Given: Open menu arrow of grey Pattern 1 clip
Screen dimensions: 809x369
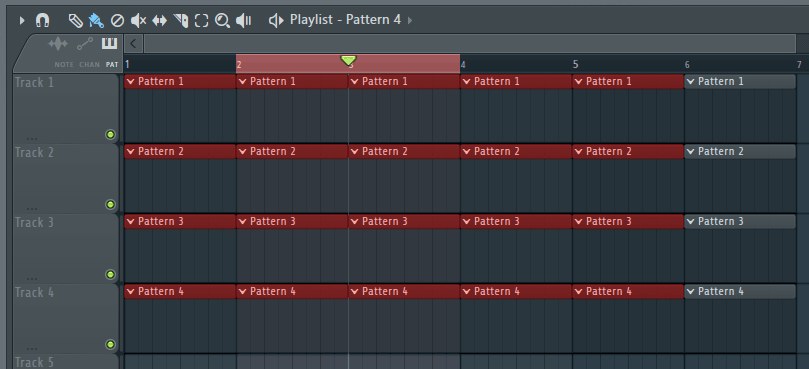Looking at the screenshot, I should click(691, 82).
